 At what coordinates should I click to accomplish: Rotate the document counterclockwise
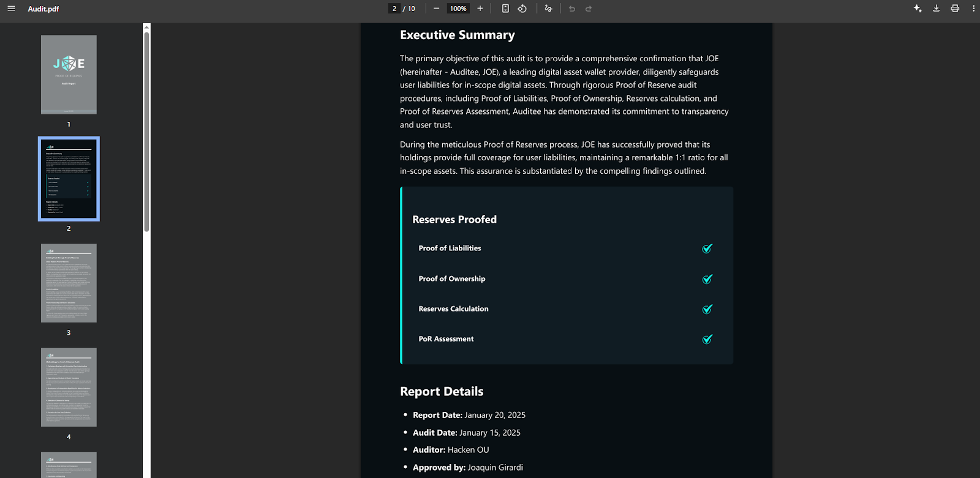click(x=522, y=9)
